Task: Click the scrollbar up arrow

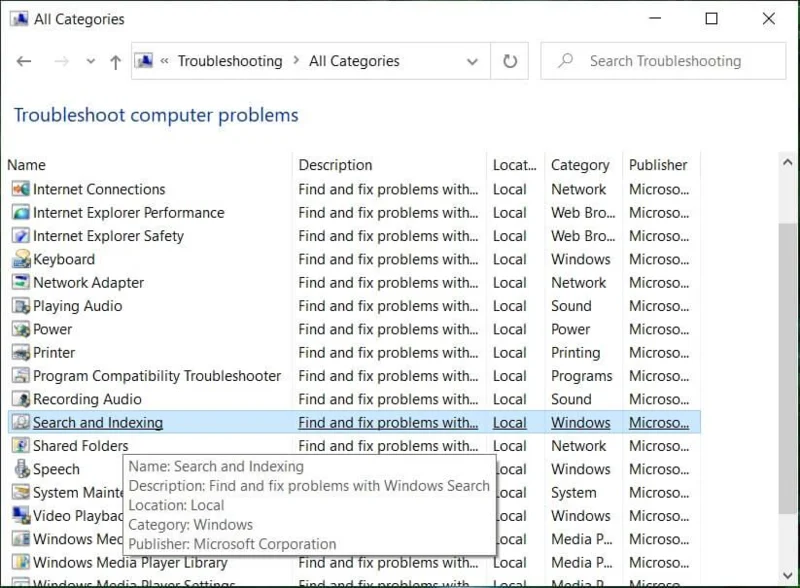Action: 787,162
